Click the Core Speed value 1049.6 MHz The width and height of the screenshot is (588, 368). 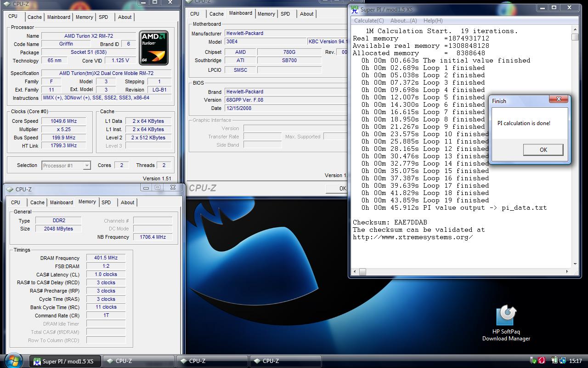64,121
